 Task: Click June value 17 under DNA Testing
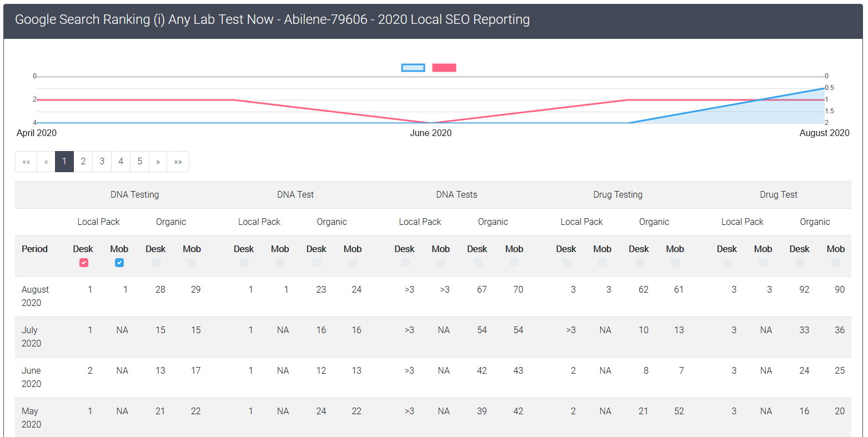click(x=196, y=370)
